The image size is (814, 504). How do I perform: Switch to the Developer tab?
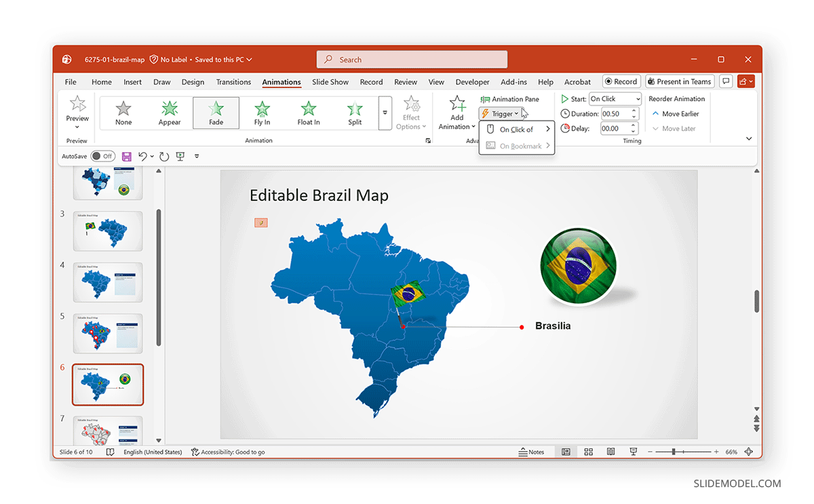[x=472, y=82]
